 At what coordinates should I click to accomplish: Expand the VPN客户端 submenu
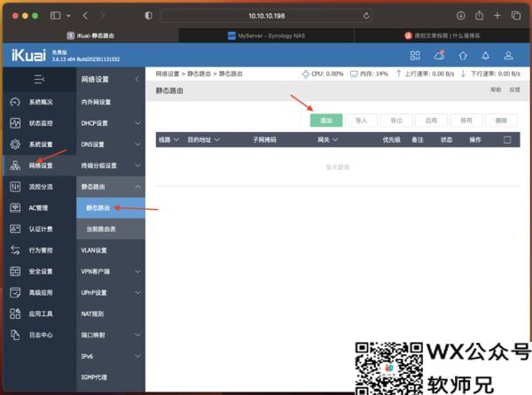tap(137, 271)
